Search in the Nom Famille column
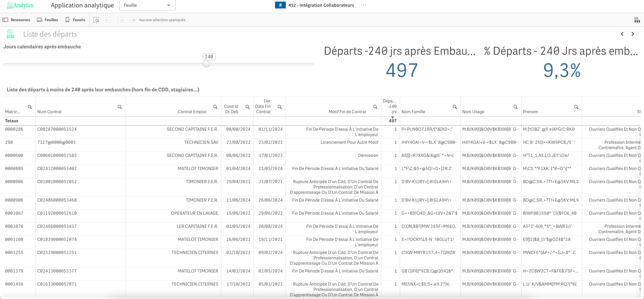Image resolution: width=644 pixels, height=299 pixels. coord(455,107)
